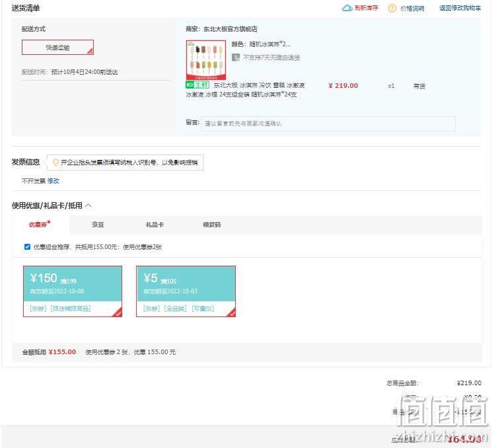The height and width of the screenshot is (448, 494).
Task: Uncheck the 优惠组合推荐 checkbox
Action: click(x=28, y=247)
